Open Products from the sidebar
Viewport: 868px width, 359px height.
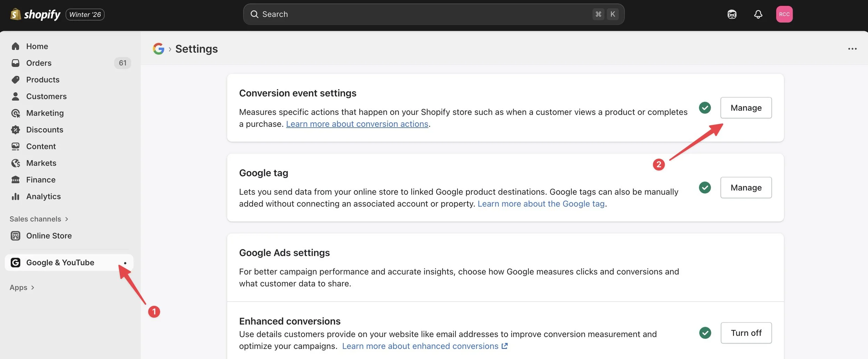[16, 79]
